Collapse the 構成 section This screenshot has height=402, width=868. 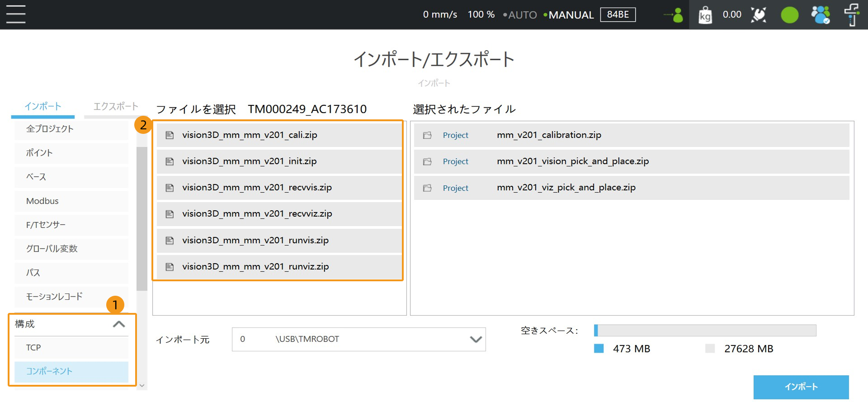[x=118, y=324]
